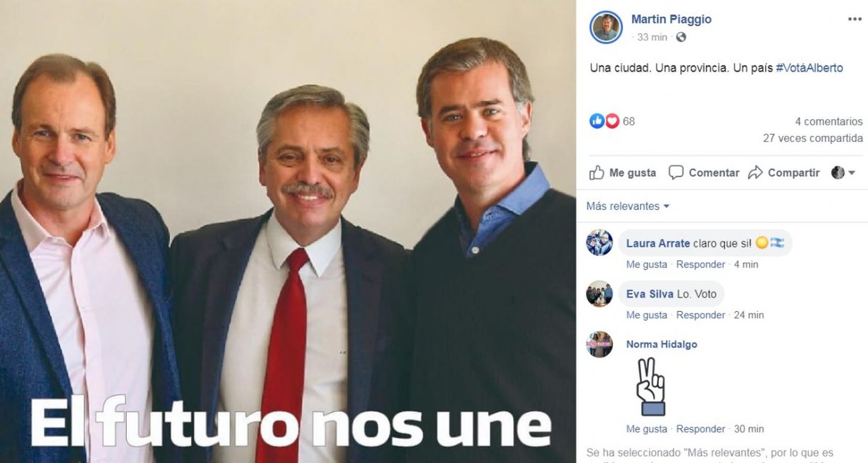Reply to Eva Silva's comment
868x463 pixels.
point(700,315)
